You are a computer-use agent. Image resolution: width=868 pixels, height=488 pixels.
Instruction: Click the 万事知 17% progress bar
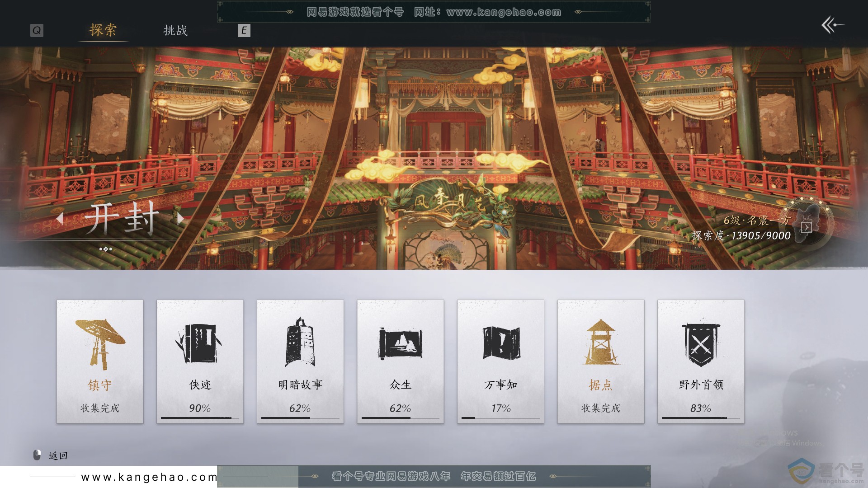500,418
